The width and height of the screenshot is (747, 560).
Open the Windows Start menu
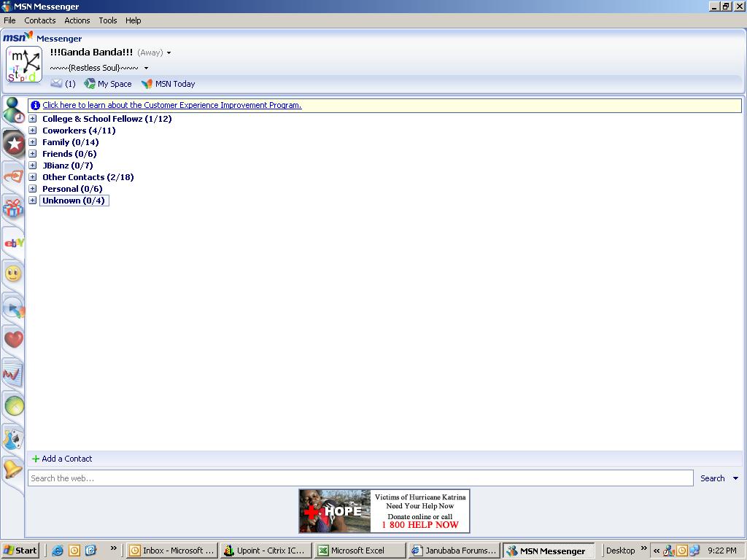[20, 551]
